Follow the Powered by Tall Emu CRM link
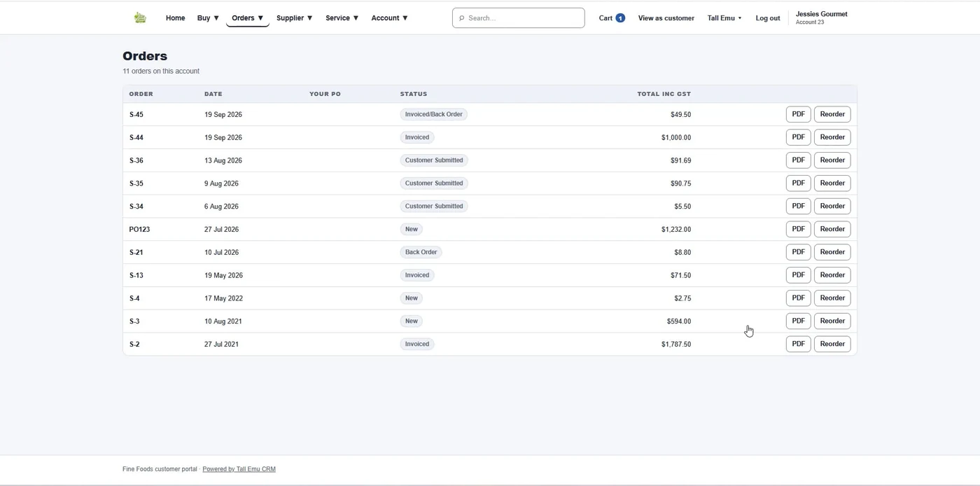This screenshot has width=980, height=486. [x=239, y=469]
